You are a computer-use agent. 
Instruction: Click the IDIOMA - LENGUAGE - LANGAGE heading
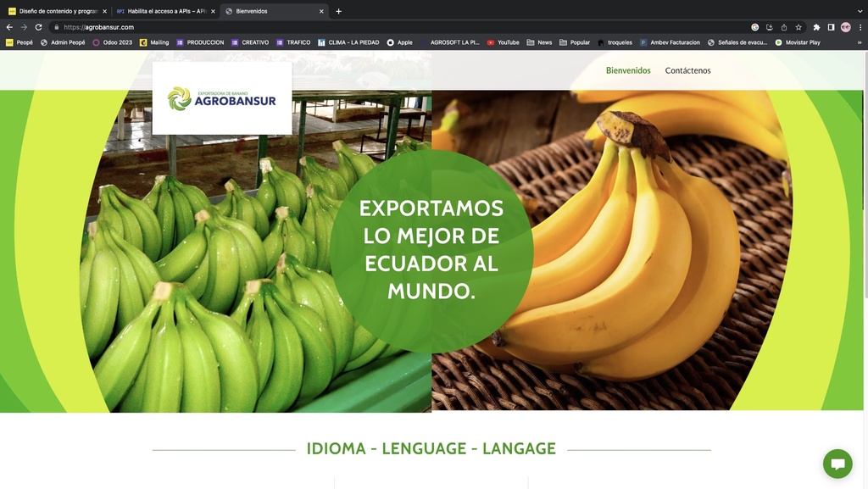(431, 448)
